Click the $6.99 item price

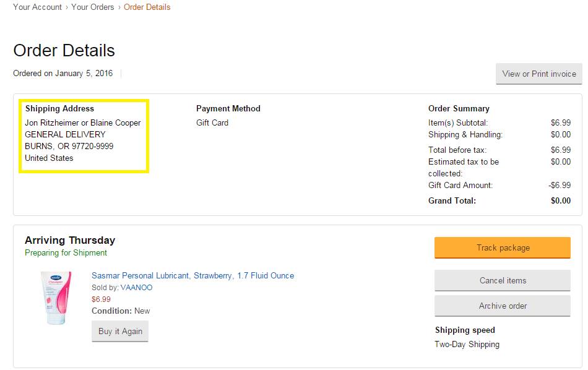[101, 299]
